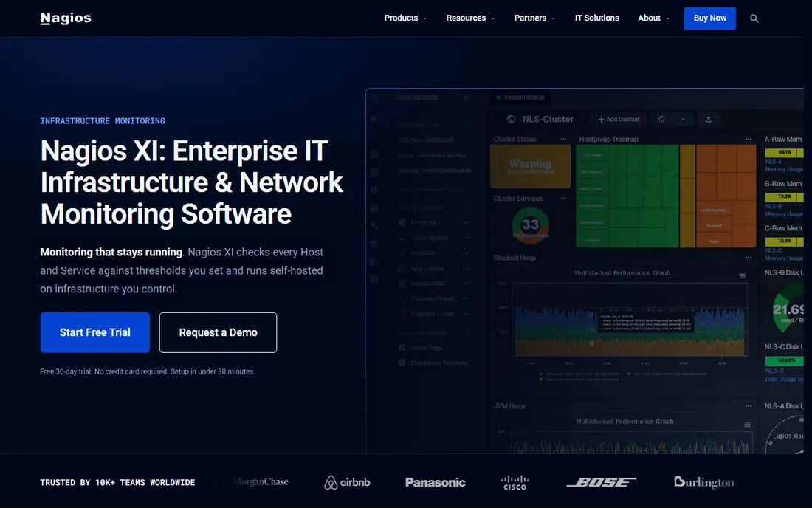Image resolution: width=812 pixels, height=508 pixels.
Task: Click Start Free Trial button
Action: 94,332
